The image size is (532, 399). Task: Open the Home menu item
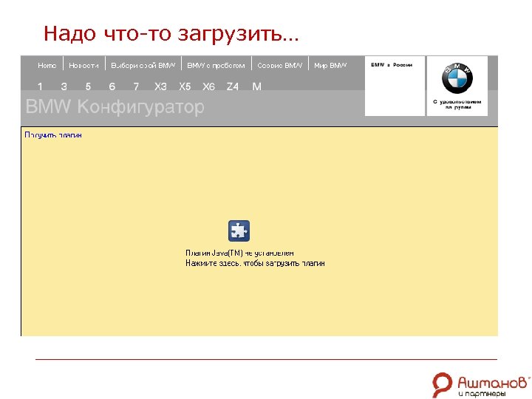47,66
